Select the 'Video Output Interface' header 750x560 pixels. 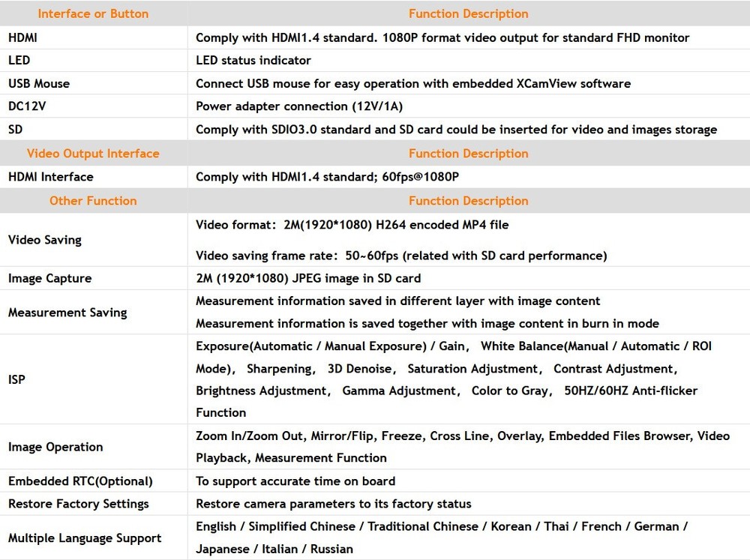93,153
